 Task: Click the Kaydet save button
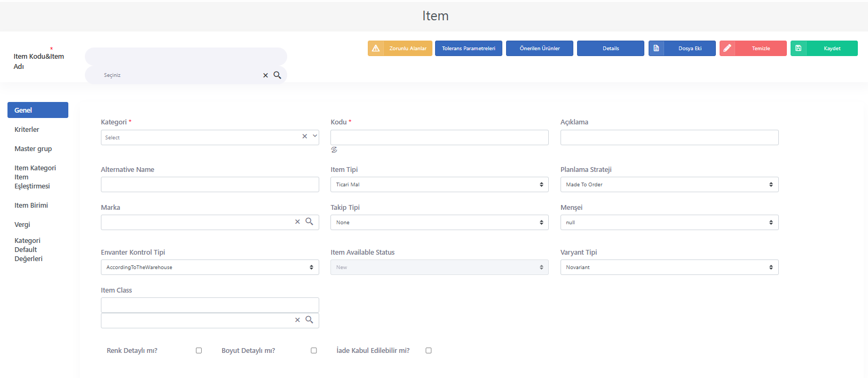point(824,48)
